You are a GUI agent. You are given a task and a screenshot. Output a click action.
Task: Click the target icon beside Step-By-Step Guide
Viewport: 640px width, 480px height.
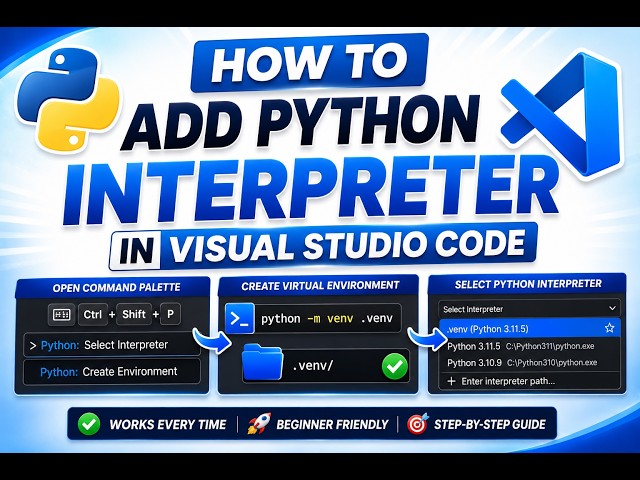coord(418,424)
